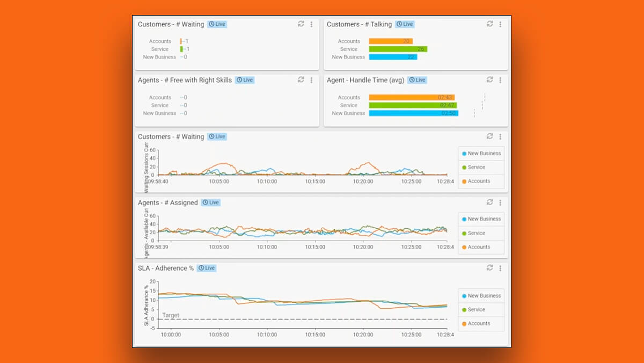644x363 pixels.
Task: Click the Agents - # Free with Right Skills title
Action: tap(185, 80)
